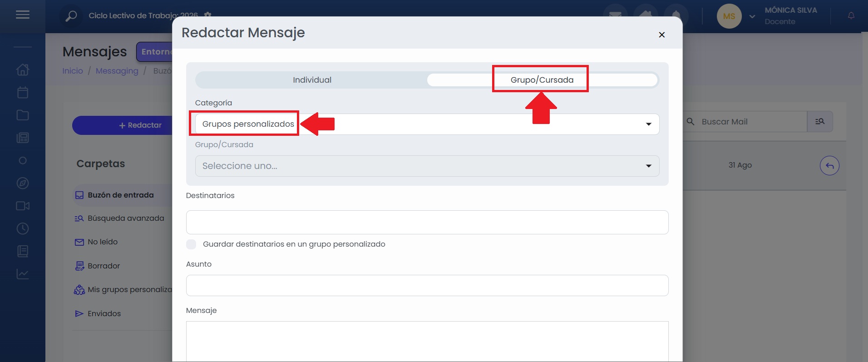Open advanced search filter icon next to Buscar Mail
Image resolution: width=868 pixels, height=362 pixels.
(x=820, y=122)
